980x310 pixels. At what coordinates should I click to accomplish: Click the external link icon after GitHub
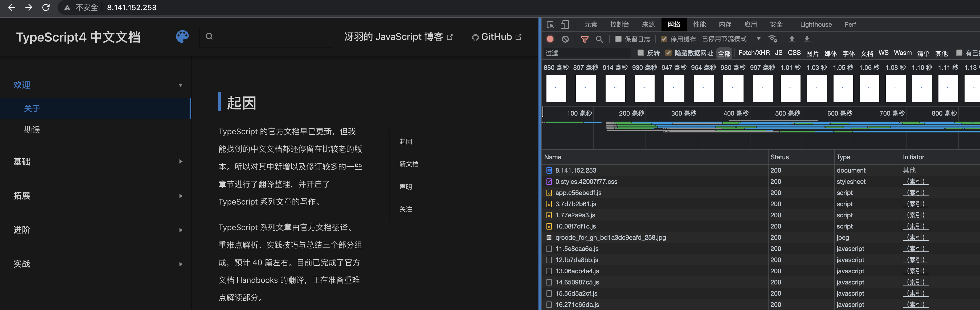518,37
